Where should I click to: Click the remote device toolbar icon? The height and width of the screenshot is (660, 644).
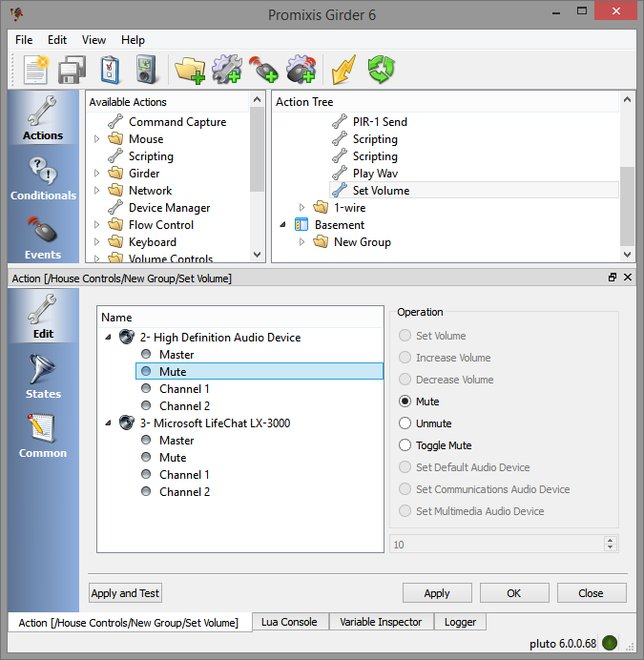tap(147, 69)
